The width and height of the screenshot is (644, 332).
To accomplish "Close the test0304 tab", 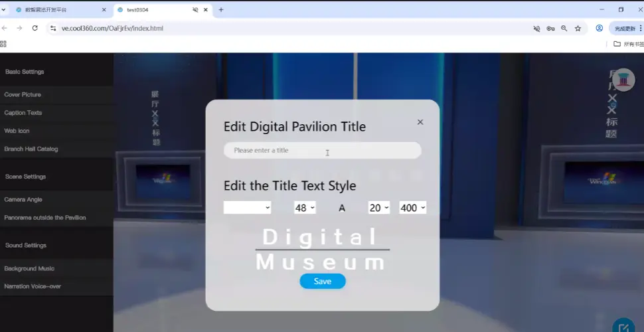I will (206, 10).
